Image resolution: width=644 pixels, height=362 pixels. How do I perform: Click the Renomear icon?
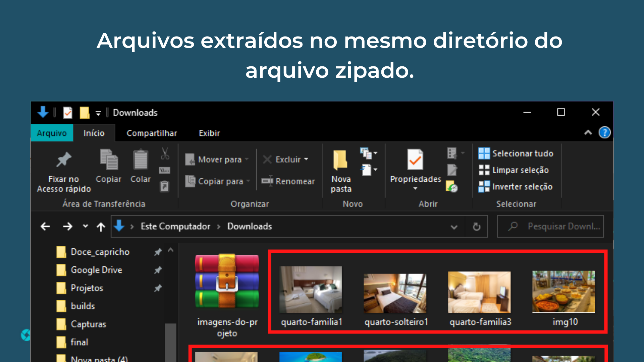[267, 181]
